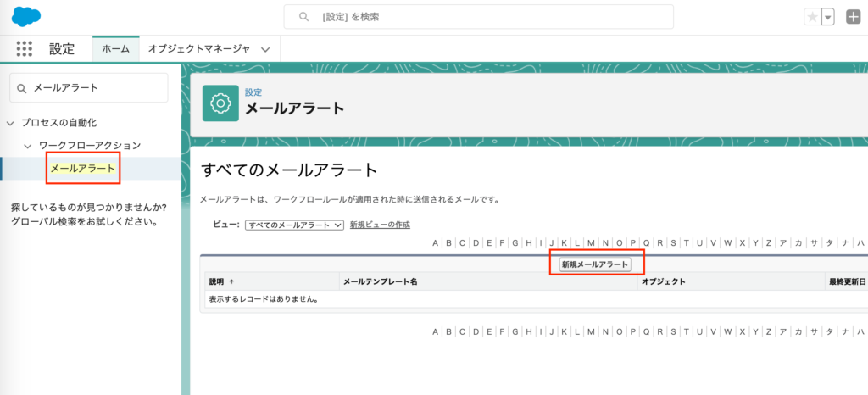This screenshot has height=395, width=868.
Task: Click the Salesforce cloud logo
Action: pyautogui.click(x=26, y=16)
